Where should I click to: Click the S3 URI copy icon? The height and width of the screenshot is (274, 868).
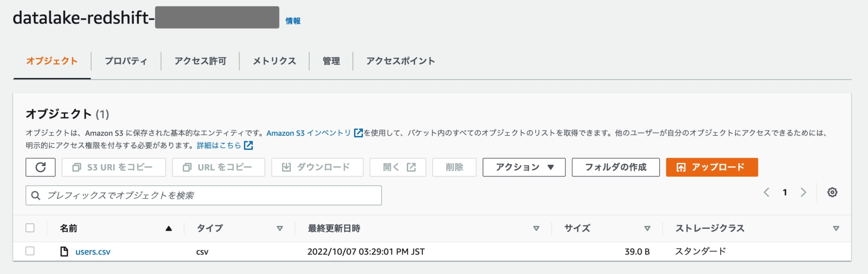pos(76,167)
